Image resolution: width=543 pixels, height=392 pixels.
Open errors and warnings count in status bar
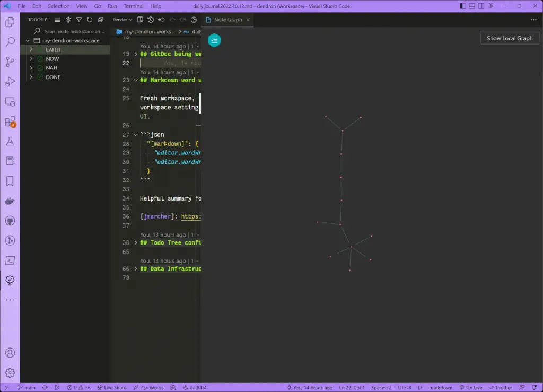[78, 388]
